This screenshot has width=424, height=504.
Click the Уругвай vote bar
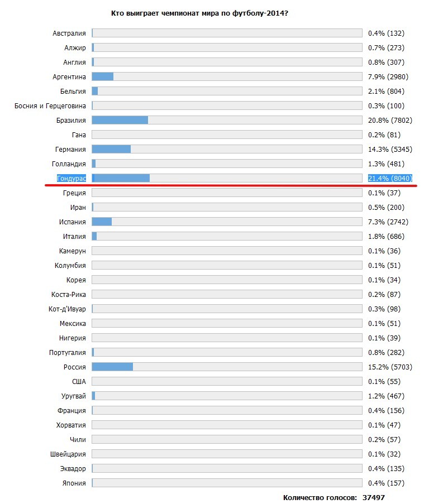click(x=227, y=396)
